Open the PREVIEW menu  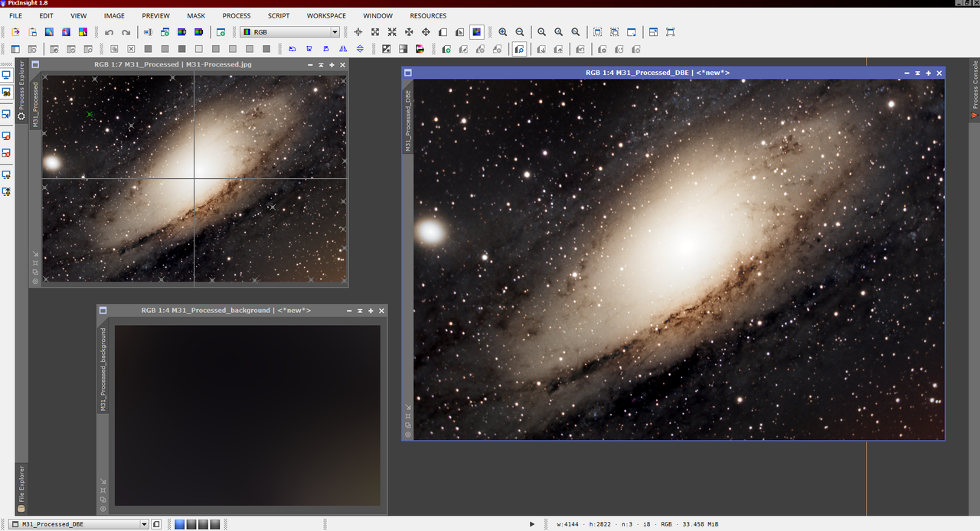click(156, 15)
